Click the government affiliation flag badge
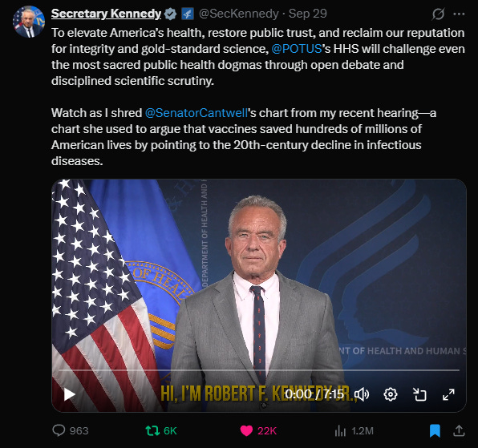This screenshot has height=448, width=478. tap(188, 14)
